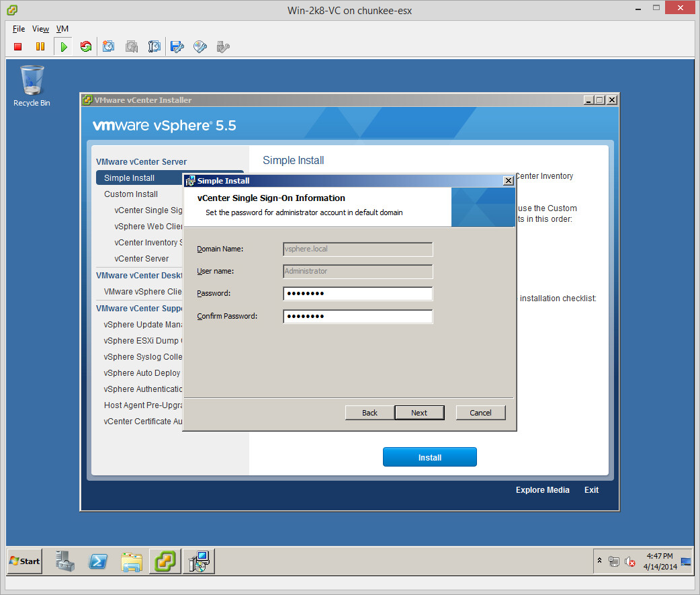
Task: Open the VM menu
Action: (x=62, y=29)
